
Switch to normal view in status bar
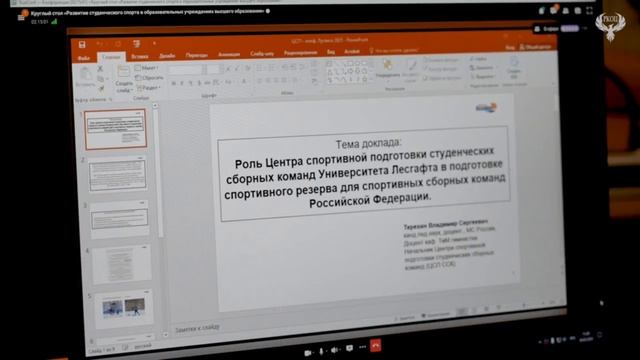click(x=461, y=311)
